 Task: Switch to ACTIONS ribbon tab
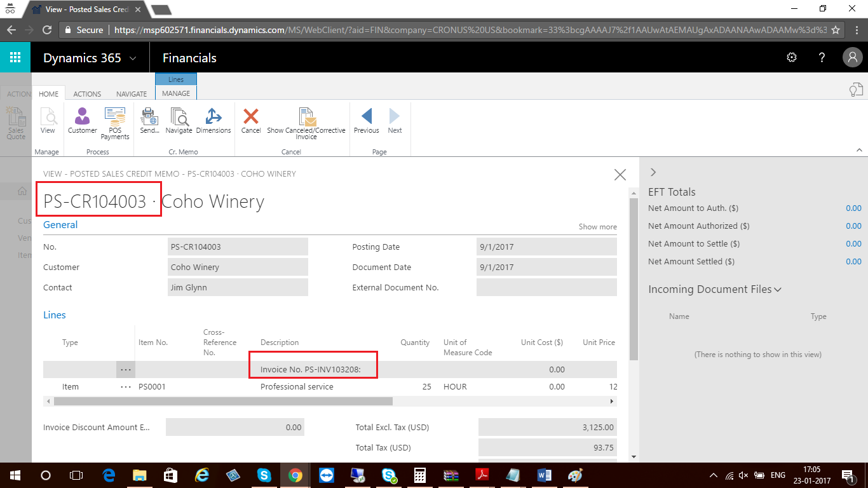[x=87, y=93]
